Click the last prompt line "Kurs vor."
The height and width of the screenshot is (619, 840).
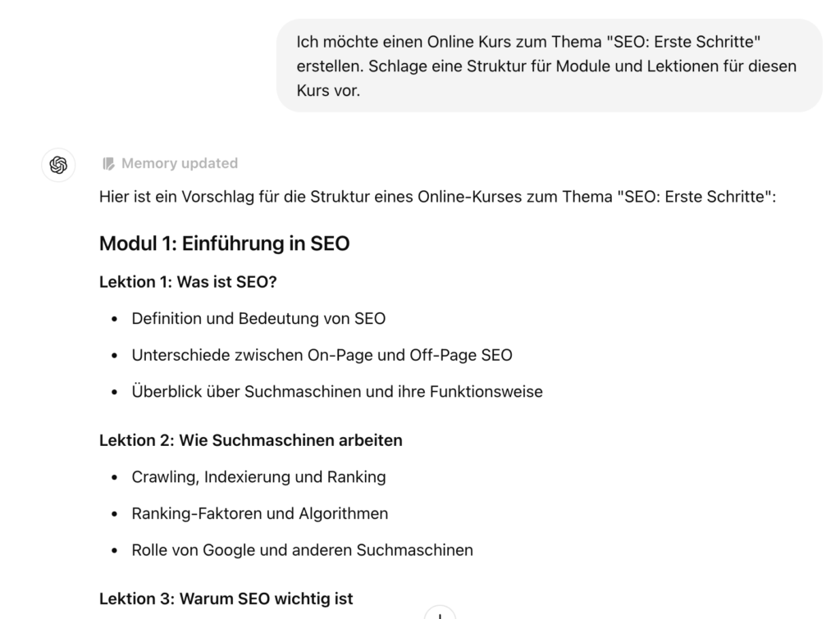[x=328, y=90]
